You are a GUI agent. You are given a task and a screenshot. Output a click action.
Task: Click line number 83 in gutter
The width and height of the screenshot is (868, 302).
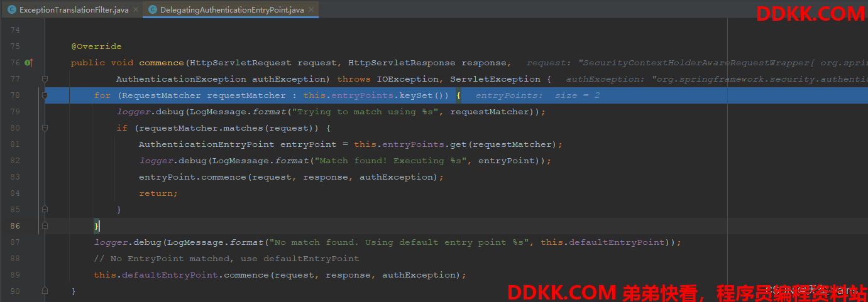coord(15,177)
